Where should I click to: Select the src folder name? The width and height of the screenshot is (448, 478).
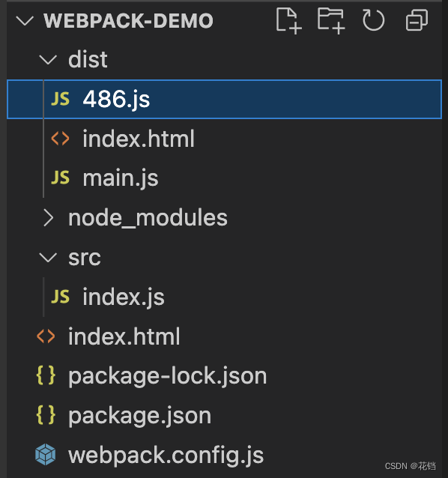click(85, 258)
